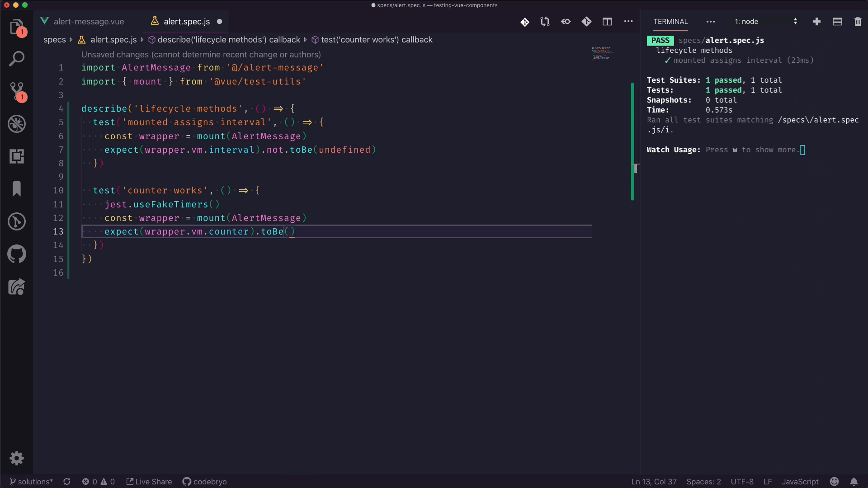This screenshot has width=868, height=488.
Task: Switch to the alert-message.vue tab
Action: (89, 22)
